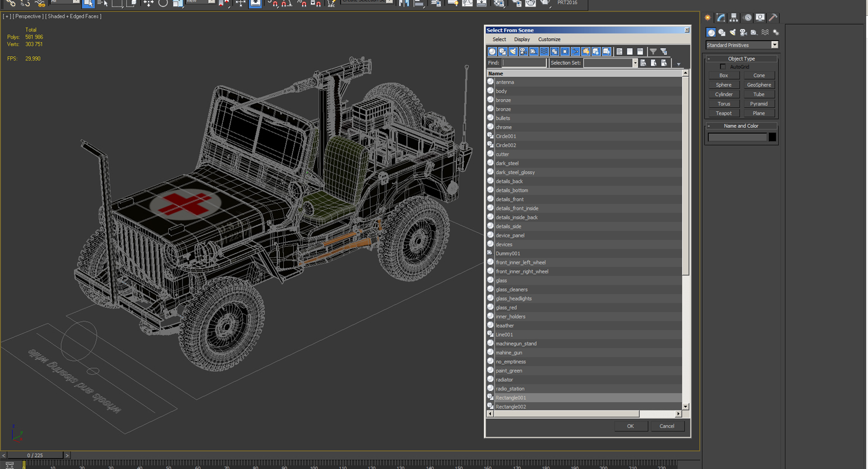Toggle Display Lights filter in Select From Scene
The width and height of the screenshot is (868, 469).
pos(513,52)
